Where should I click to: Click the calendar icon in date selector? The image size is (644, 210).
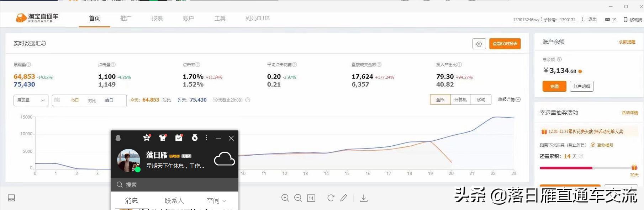57,100
